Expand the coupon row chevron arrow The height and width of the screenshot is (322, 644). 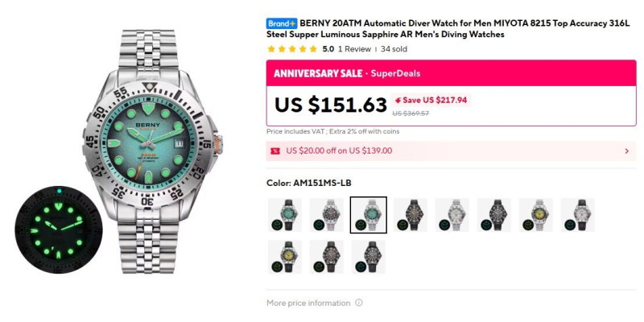626,151
